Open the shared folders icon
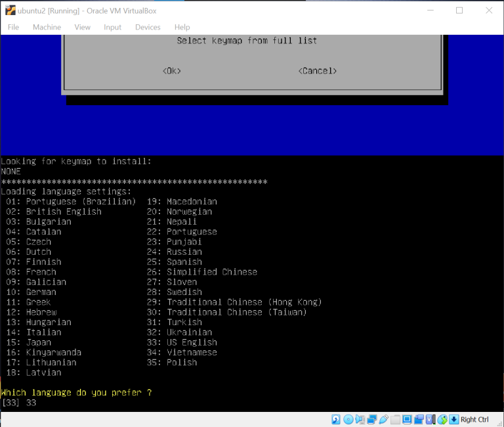Screen dimensions: 504x427 [395, 419]
